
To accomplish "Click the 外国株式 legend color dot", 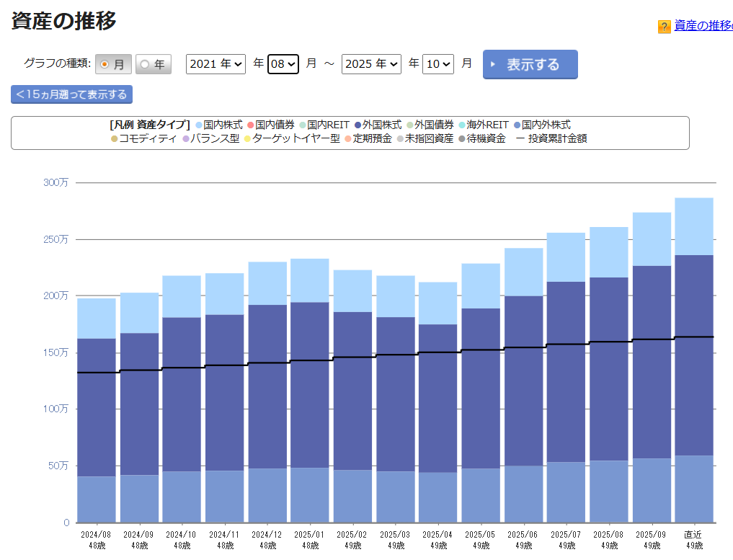I will pos(358,125).
